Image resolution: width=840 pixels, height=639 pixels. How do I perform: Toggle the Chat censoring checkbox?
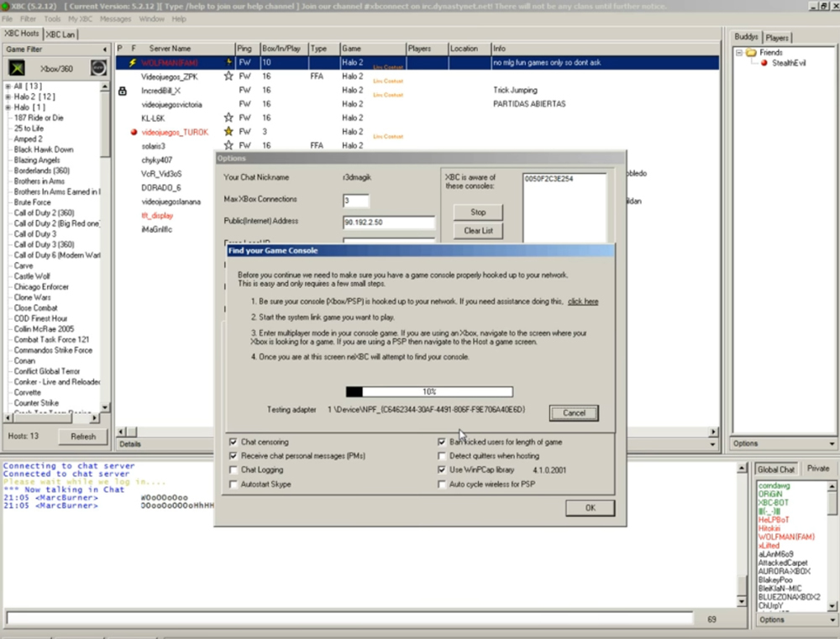click(x=233, y=442)
